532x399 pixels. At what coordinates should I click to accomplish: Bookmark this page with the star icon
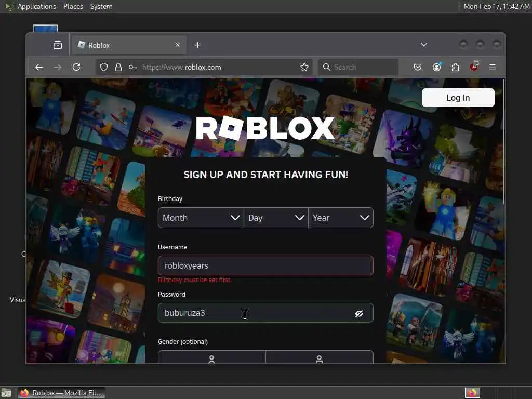(x=304, y=67)
